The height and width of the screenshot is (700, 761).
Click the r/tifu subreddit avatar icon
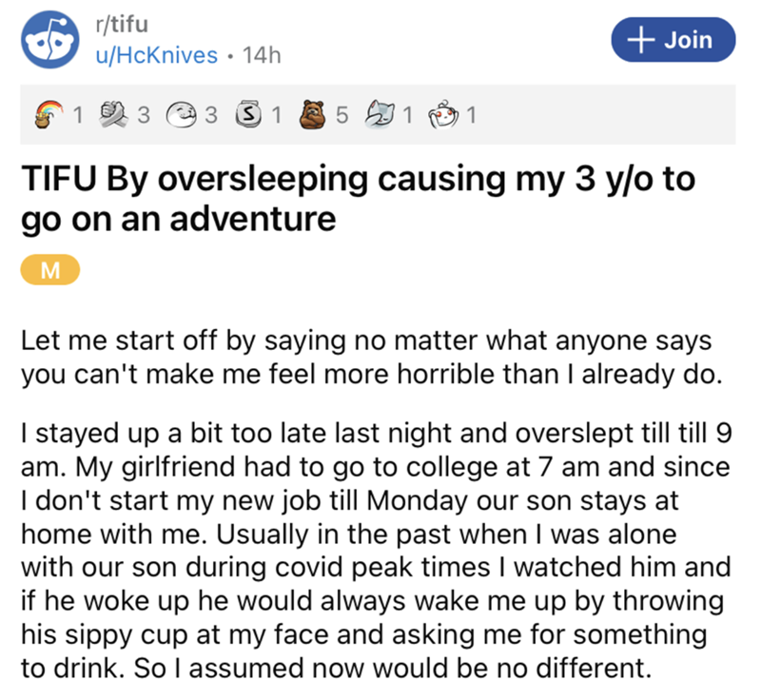pyautogui.click(x=50, y=41)
